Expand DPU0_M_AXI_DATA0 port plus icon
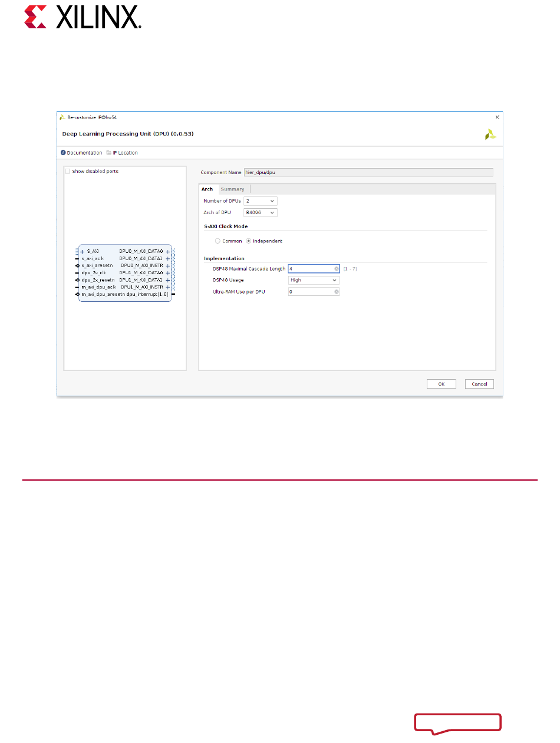 click(168, 251)
